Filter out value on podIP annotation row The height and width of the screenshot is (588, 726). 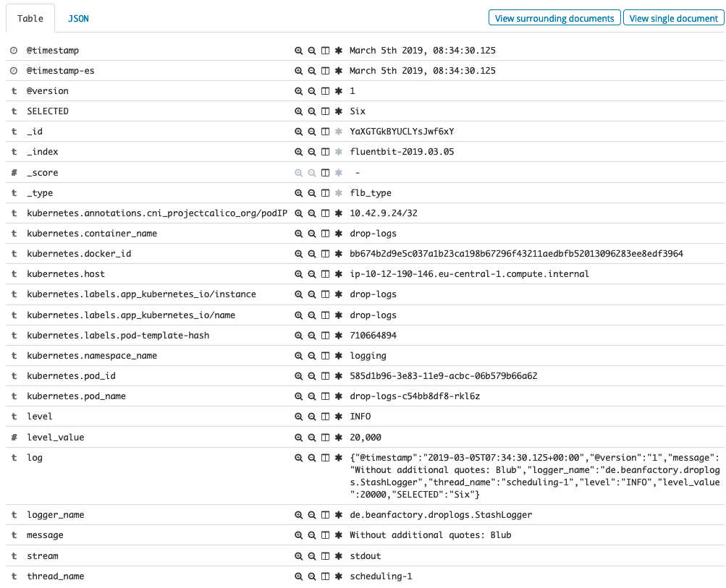point(312,213)
